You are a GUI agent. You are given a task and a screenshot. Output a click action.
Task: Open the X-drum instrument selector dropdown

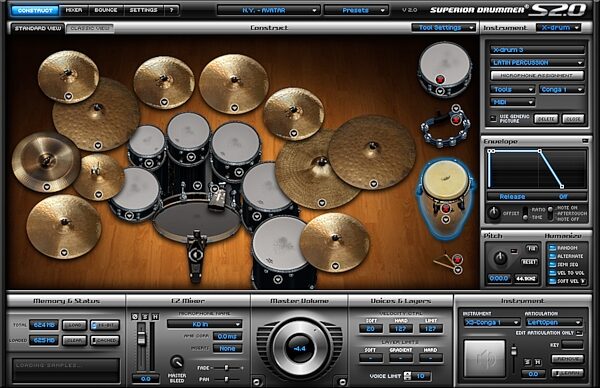point(559,28)
